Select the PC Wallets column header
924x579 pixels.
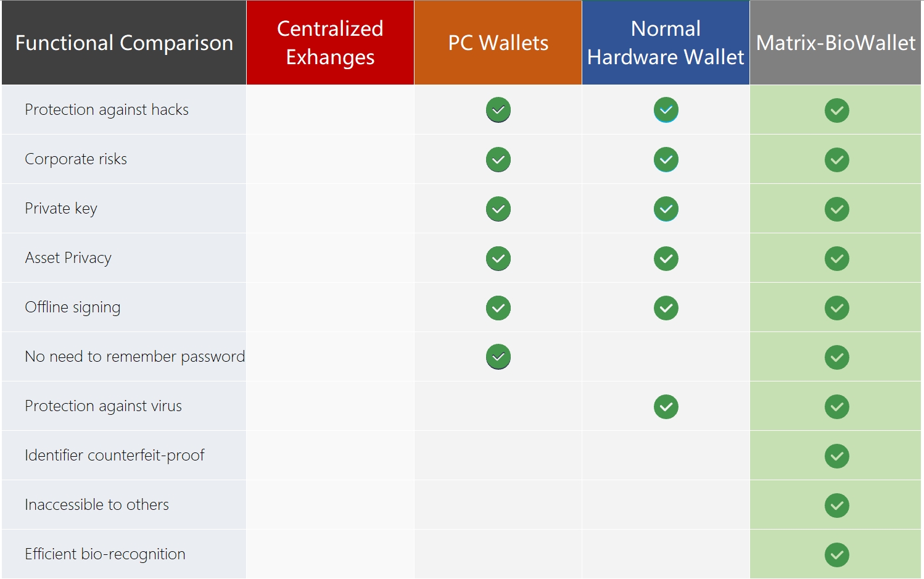coord(498,43)
